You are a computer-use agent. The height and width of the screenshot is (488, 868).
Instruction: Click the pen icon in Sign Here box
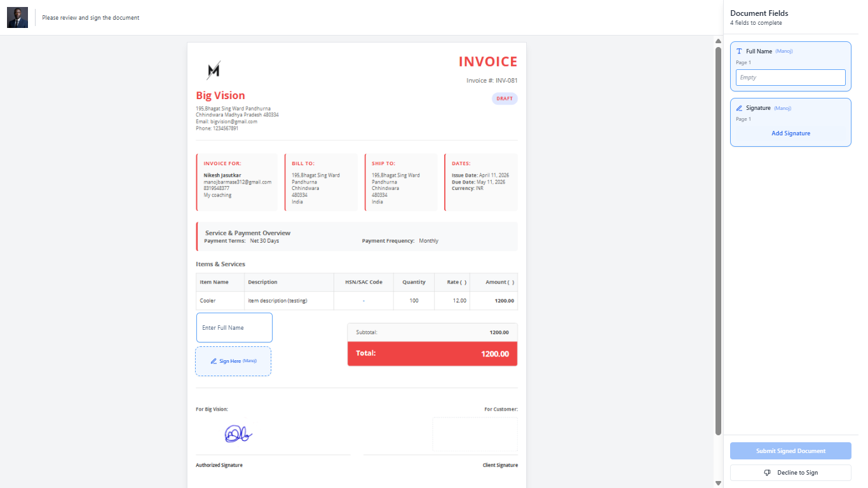214,361
